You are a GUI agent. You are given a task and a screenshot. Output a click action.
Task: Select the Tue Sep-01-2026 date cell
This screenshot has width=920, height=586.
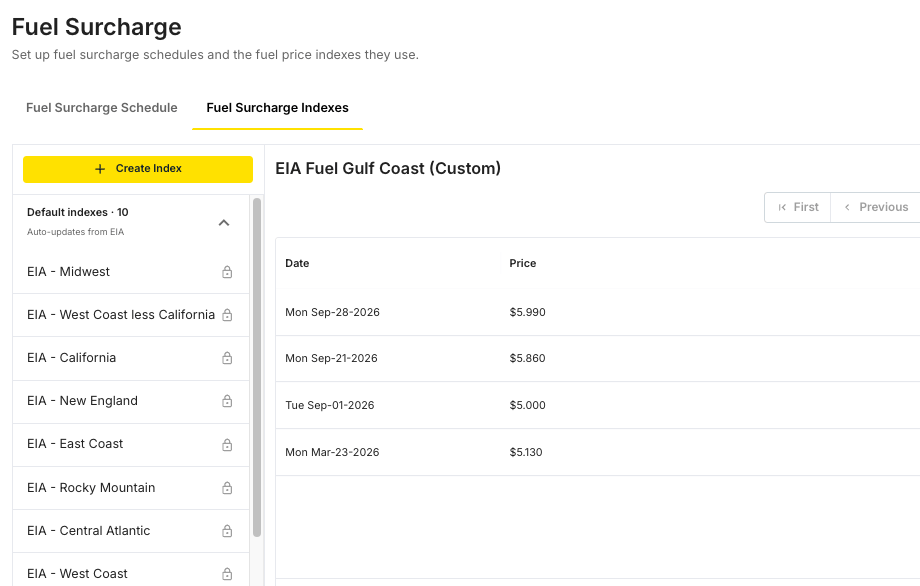pos(329,405)
